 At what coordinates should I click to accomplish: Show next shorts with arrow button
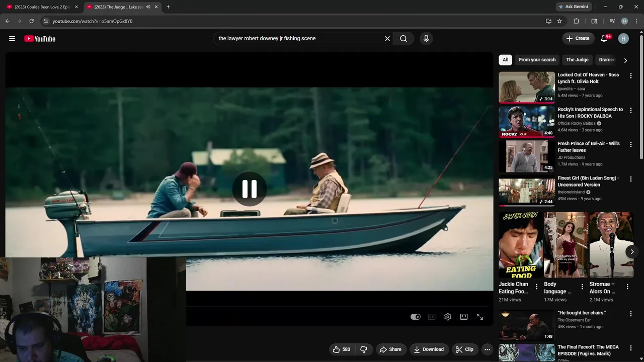pyautogui.click(x=632, y=251)
